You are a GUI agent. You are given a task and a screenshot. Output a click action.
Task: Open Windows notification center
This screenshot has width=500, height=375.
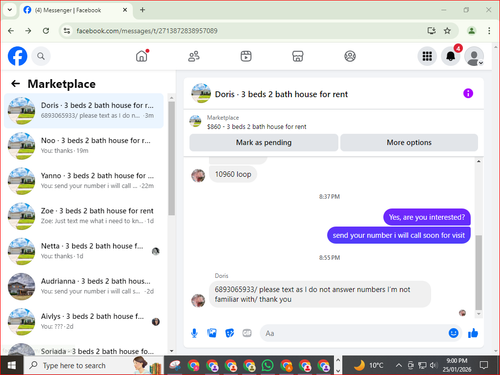[x=484, y=365]
